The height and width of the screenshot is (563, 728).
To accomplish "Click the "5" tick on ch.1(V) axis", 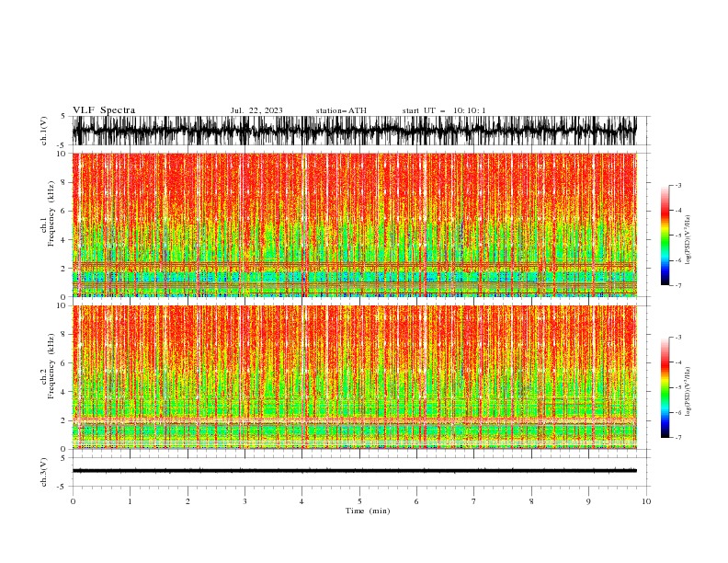I will point(63,117).
